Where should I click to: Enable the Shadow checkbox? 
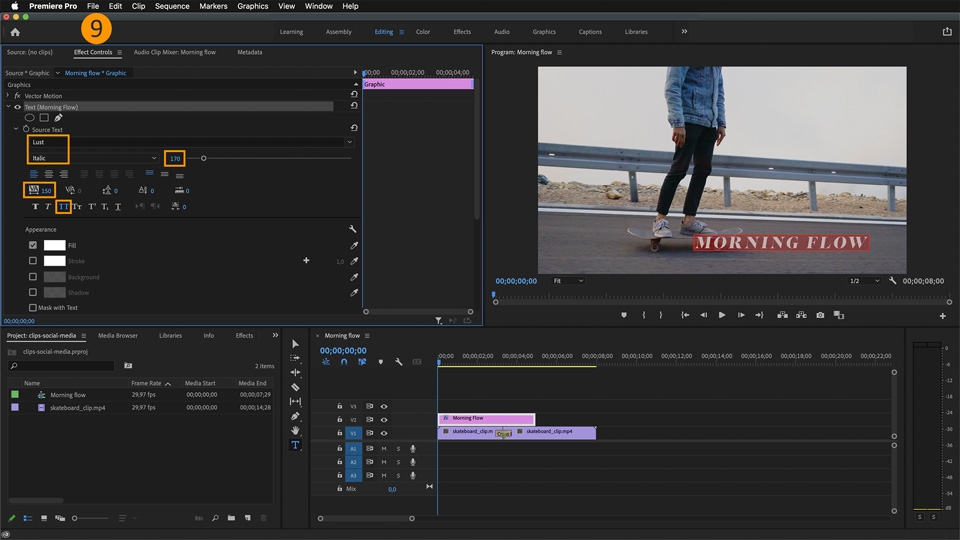coord(33,293)
